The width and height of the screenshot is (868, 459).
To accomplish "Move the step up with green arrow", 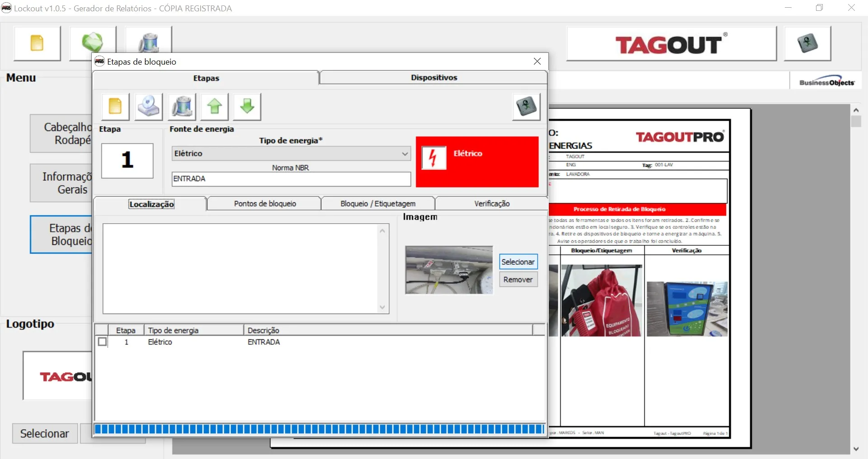I will click(215, 107).
